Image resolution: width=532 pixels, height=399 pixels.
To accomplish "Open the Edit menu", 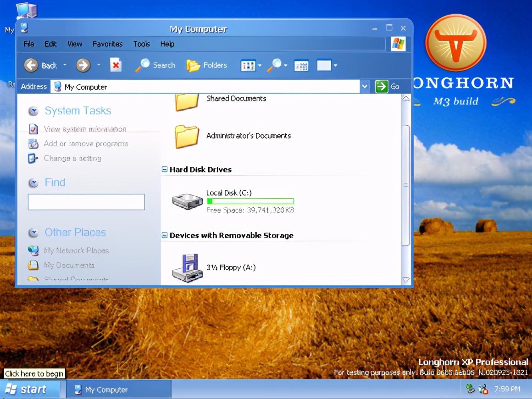I will pyautogui.click(x=50, y=44).
